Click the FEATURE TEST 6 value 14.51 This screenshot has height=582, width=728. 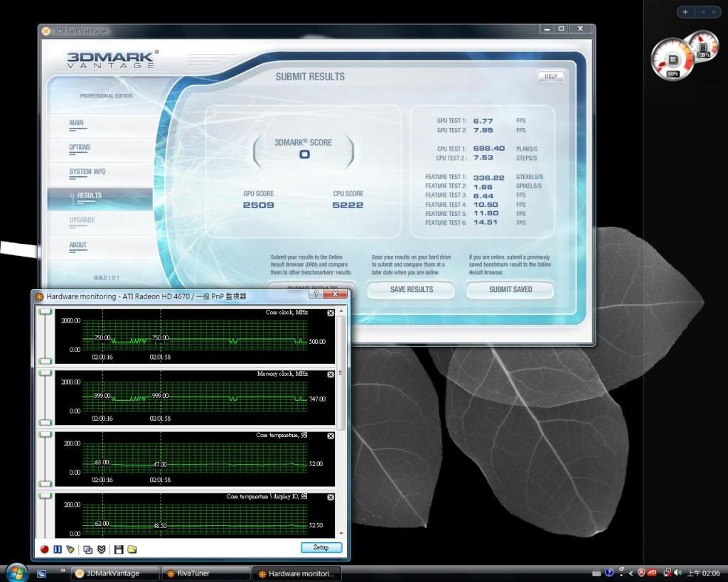[x=485, y=222]
